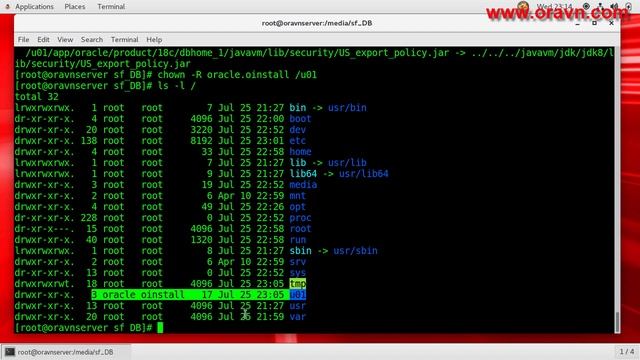Click the permissions 'dr-xr-x---.' of root row

(45, 229)
